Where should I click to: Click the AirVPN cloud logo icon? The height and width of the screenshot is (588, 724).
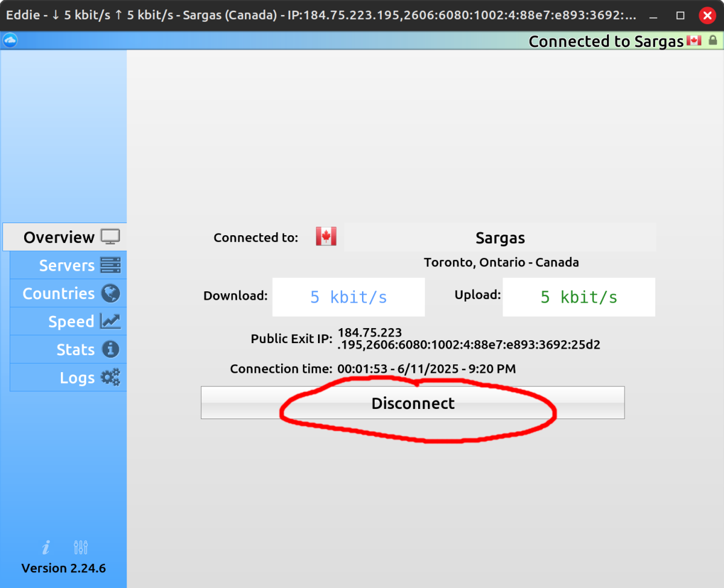click(x=10, y=40)
